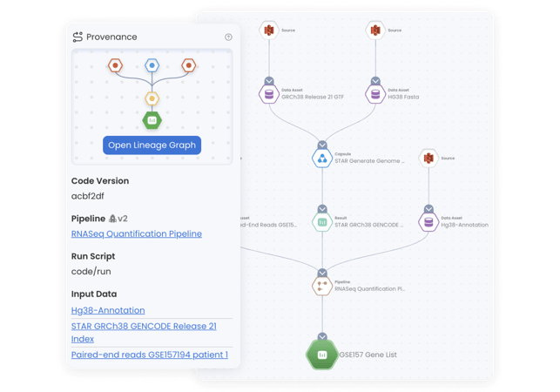Image resolution: width=560 pixels, height=392 pixels.
Task: Toggle chevron above STAR Generate Genome capsule
Action: pyautogui.click(x=322, y=145)
